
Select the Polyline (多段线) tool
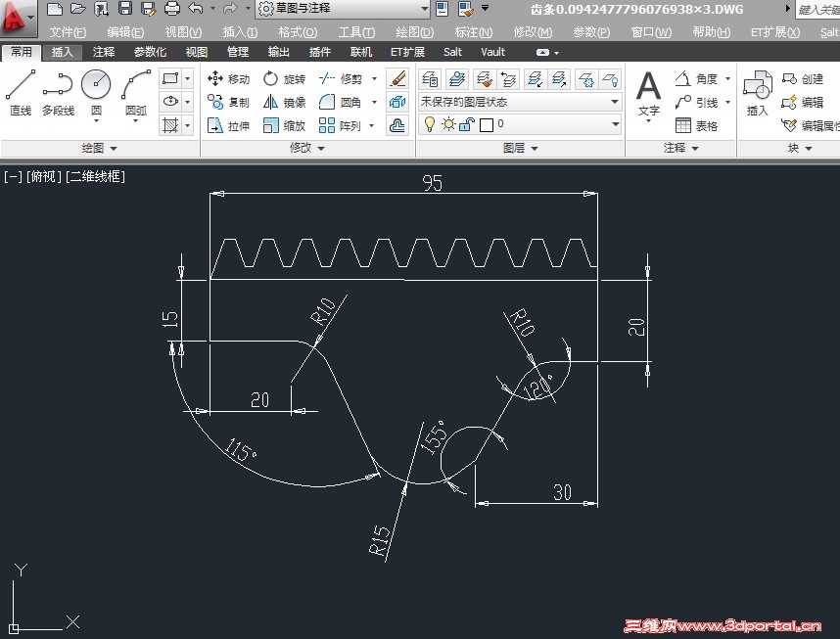58,92
